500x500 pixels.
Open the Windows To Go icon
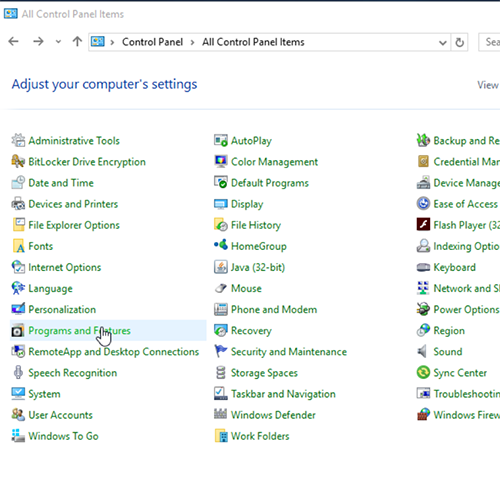point(18,436)
